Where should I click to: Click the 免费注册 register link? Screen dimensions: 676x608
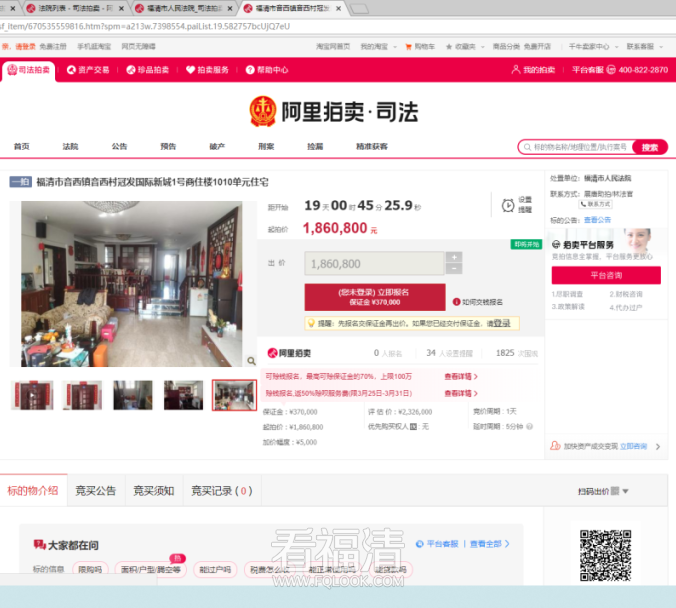pos(53,47)
